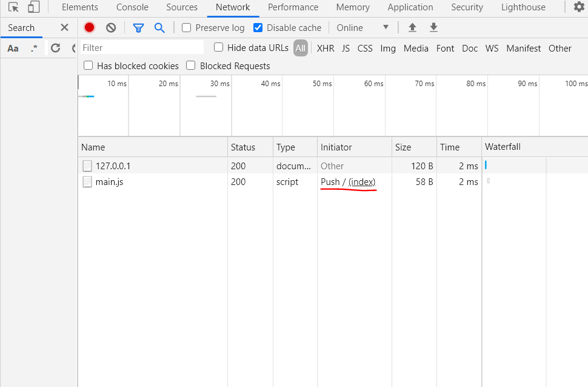The width and height of the screenshot is (588, 387).
Task: Select the Network tab
Action: click(x=233, y=7)
